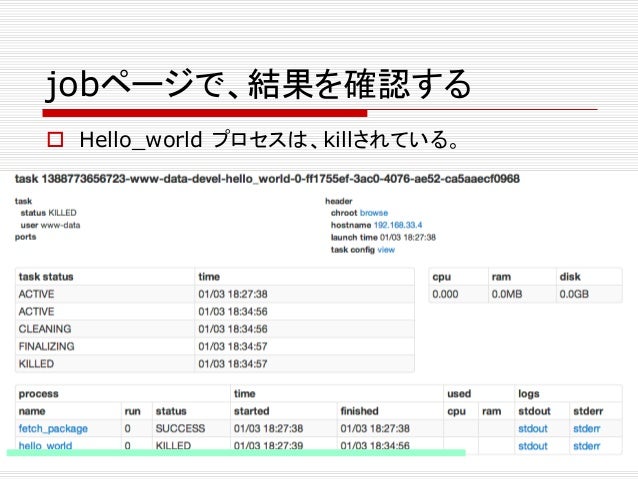638x479 pixels.
Task: Open stderr log for fetch_package
Action: pos(587,428)
